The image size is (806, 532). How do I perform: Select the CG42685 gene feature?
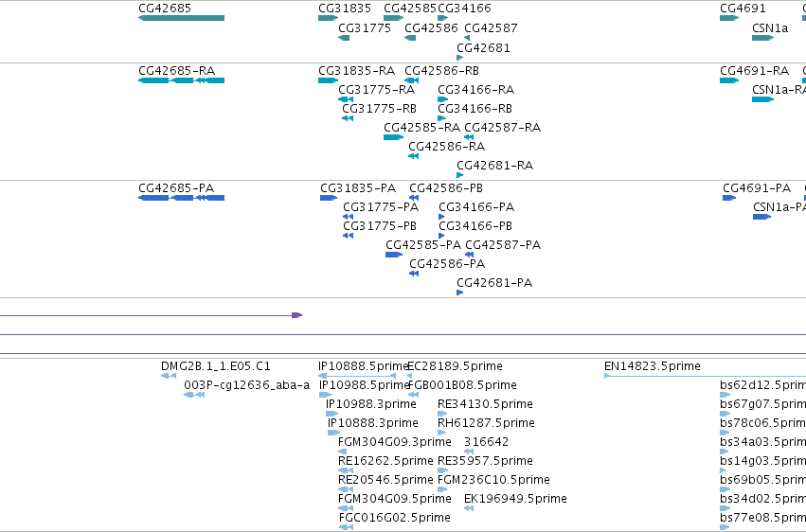pos(182,18)
